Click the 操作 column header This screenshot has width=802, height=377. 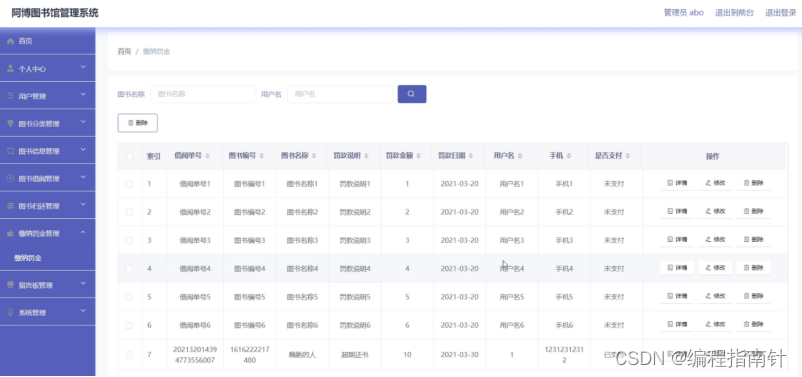pyautogui.click(x=712, y=157)
